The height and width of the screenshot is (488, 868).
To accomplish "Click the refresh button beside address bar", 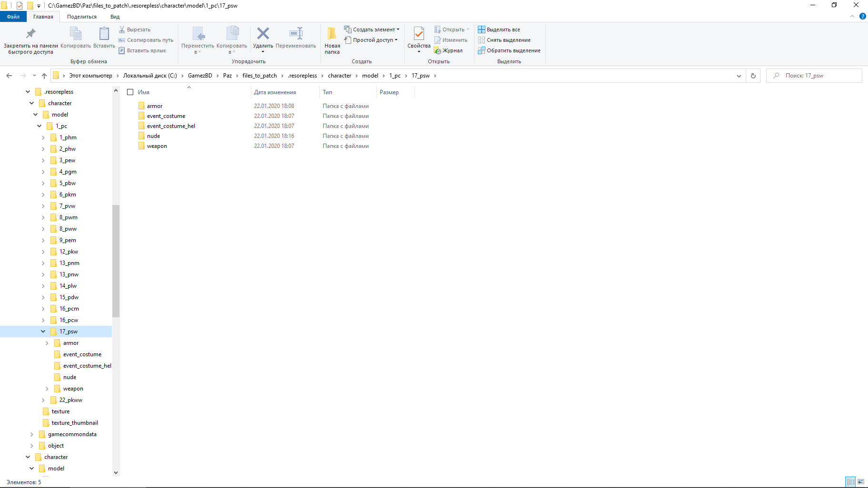I will [x=753, y=76].
